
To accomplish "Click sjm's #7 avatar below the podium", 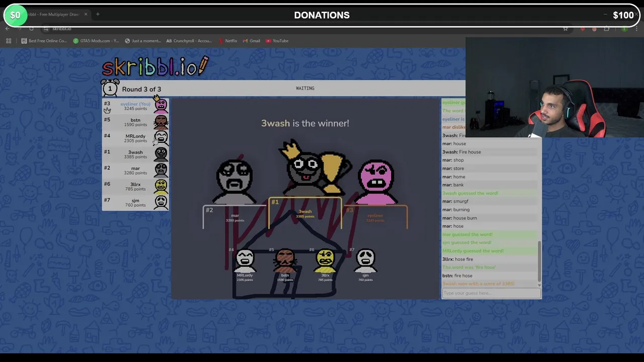I will [x=366, y=261].
